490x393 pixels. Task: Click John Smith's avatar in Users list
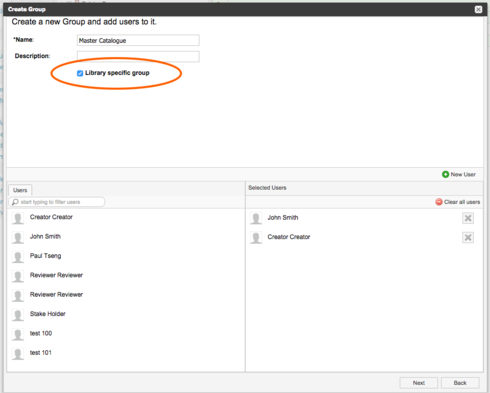[x=18, y=238]
